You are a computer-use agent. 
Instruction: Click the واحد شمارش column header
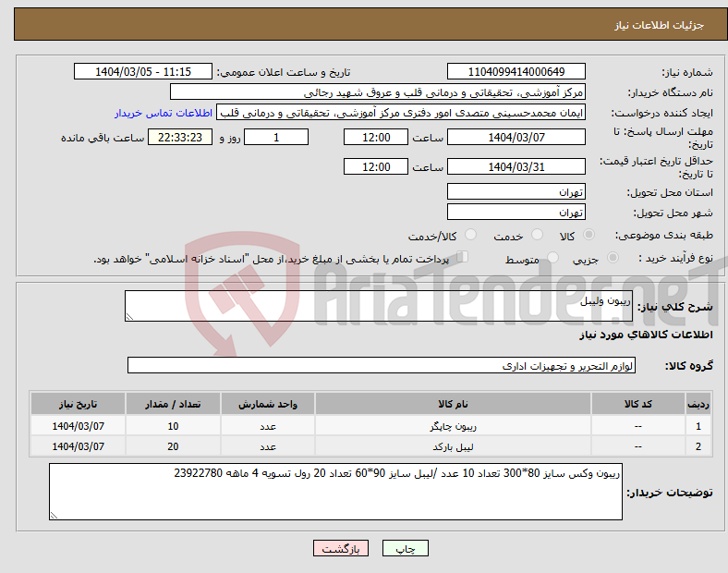[x=268, y=404]
